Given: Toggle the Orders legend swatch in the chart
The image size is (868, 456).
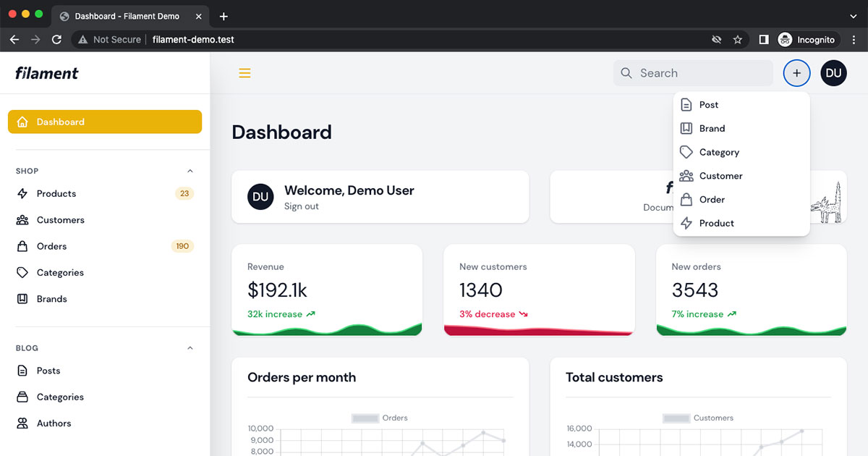Looking at the screenshot, I should 365,418.
